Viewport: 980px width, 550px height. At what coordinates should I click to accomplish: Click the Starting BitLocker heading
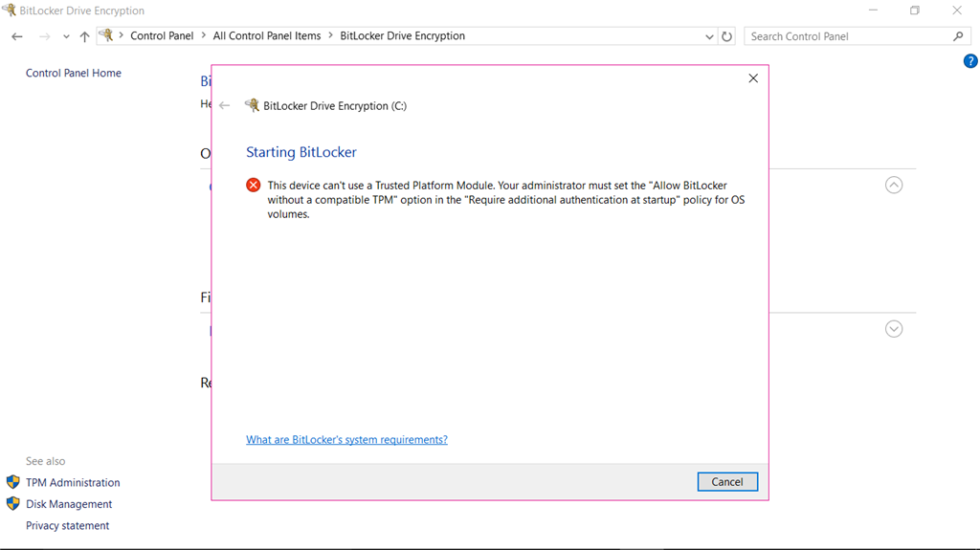click(x=301, y=152)
